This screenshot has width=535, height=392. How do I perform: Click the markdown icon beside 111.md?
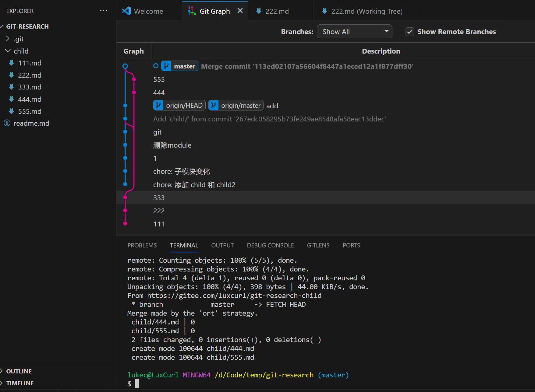(12, 63)
